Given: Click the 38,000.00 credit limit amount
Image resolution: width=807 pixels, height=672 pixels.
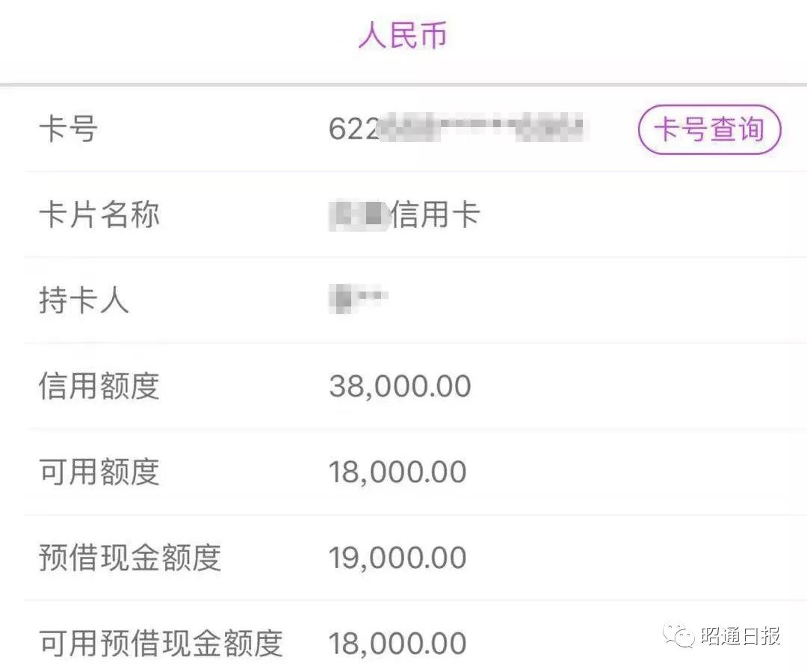Looking at the screenshot, I should point(400,386).
